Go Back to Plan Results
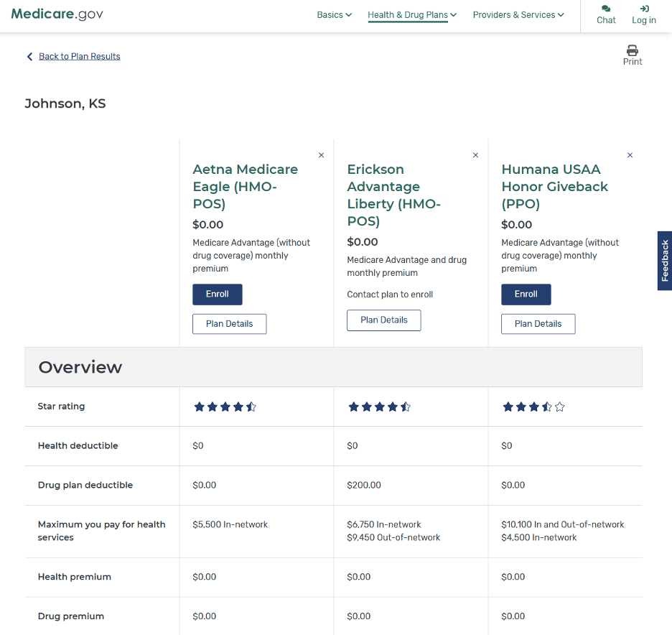 pos(79,57)
